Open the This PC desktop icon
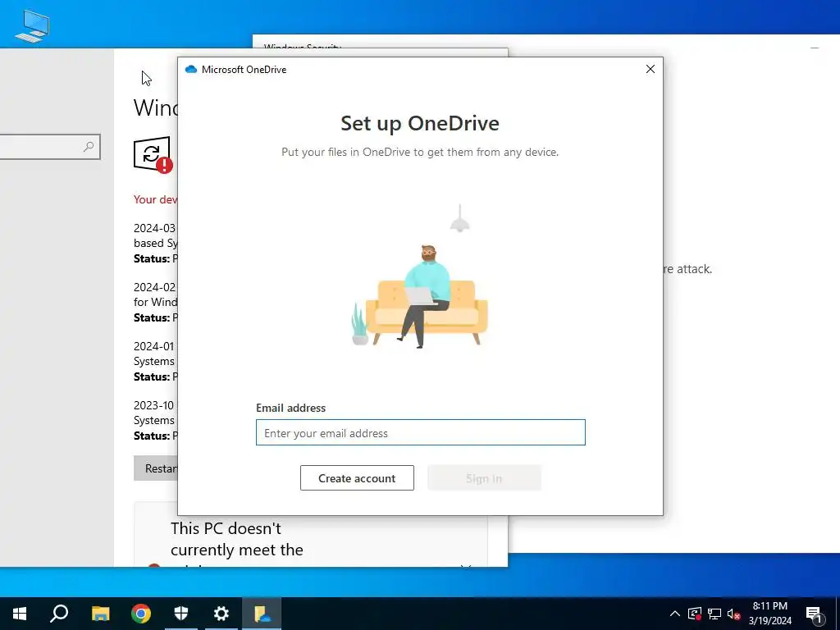Screen dimensions: 840x630 click(32, 25)
